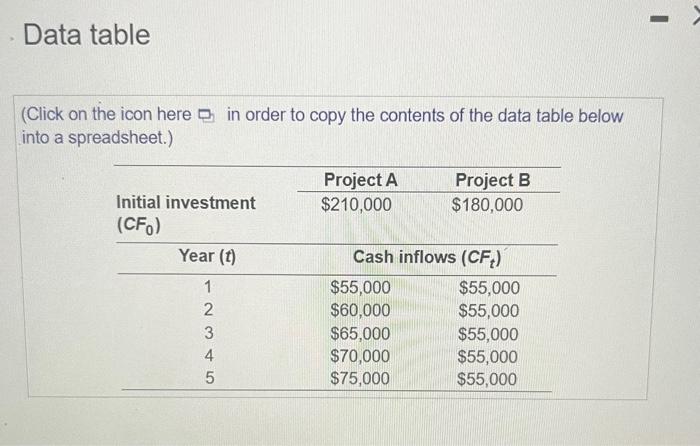Click Project B initial investment $180,000

coord(487,205)
